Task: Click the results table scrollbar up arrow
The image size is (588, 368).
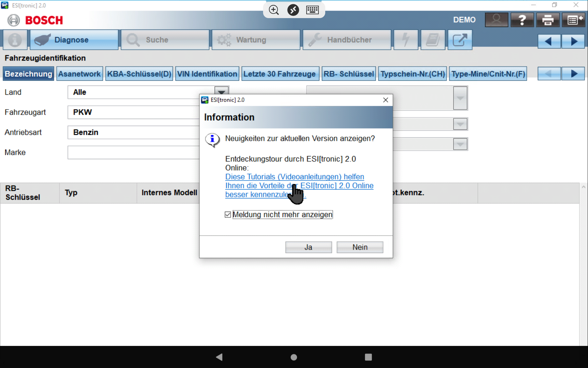Action: pyautogui.click(x=583, y=187)
